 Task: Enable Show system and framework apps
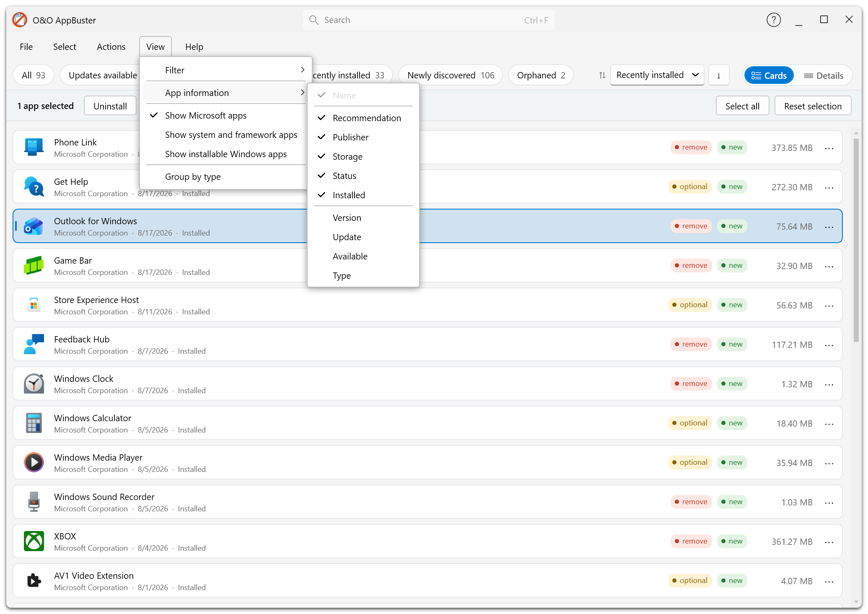[x=225, y=135]
